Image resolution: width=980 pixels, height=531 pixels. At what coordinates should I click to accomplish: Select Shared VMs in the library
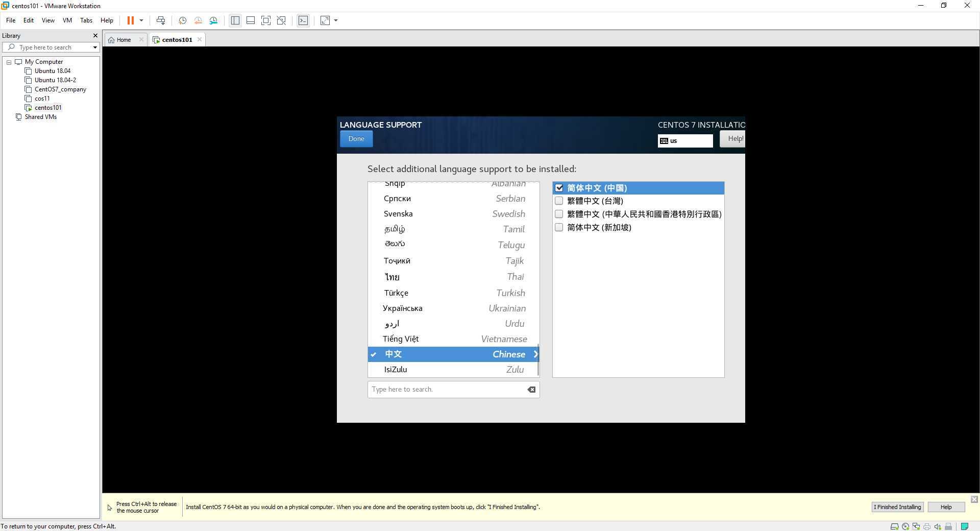(40, 117)
